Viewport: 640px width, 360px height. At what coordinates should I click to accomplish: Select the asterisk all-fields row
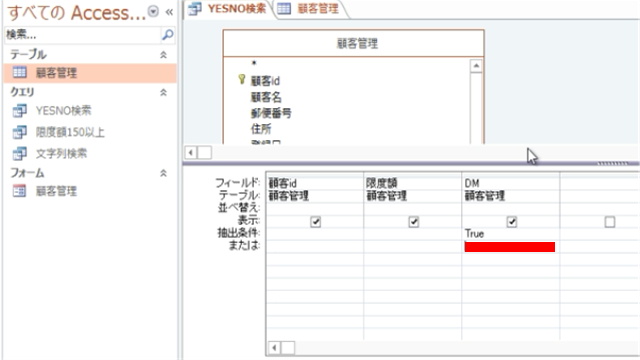tap(254, 63)
